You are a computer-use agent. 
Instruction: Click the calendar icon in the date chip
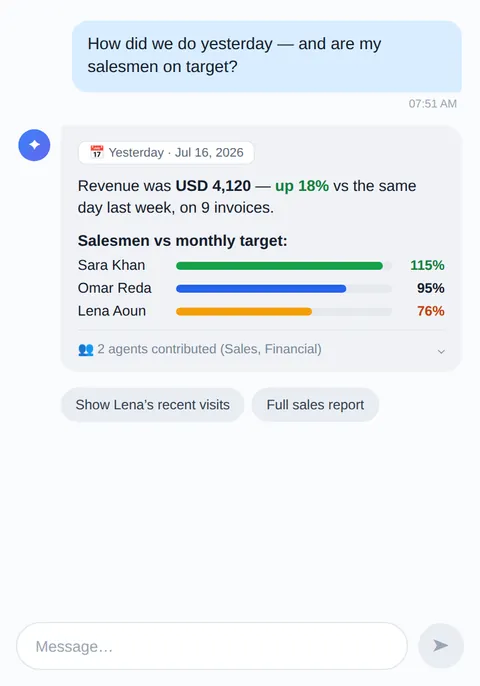pyautogui.click(x=97, y=152)
